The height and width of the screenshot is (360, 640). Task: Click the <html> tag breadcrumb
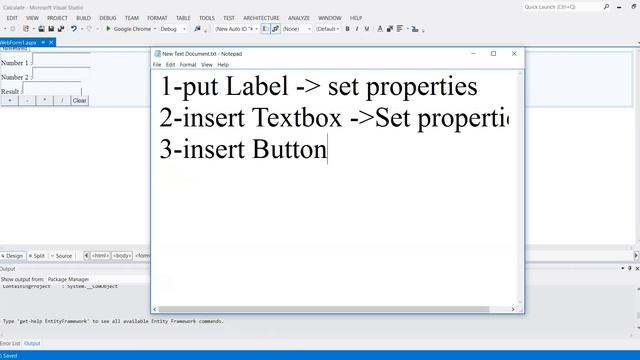pos(100,256)
